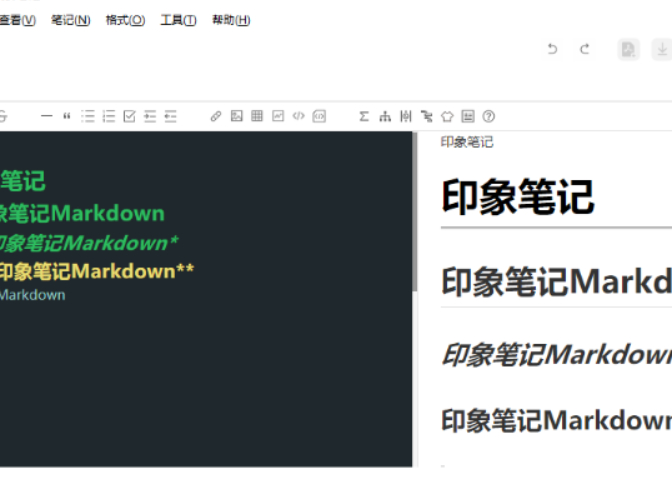Click the green 笔记Markdown line in editor

tap(82, 213)
